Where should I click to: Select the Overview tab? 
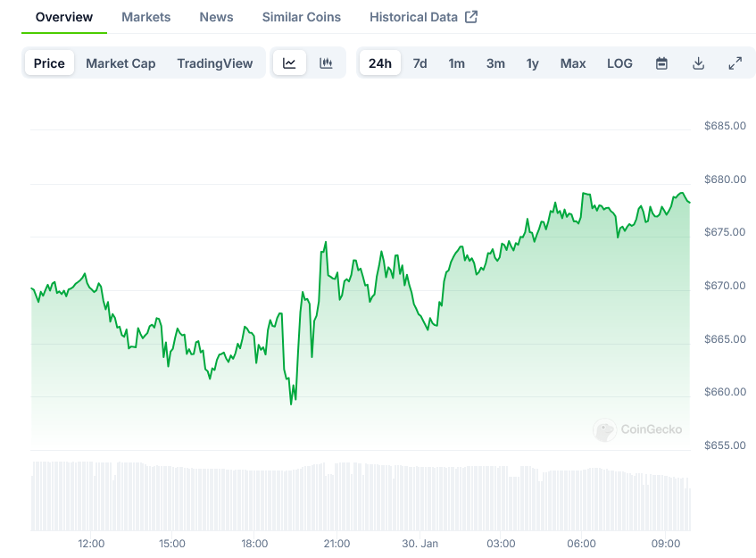click(64, 17)
